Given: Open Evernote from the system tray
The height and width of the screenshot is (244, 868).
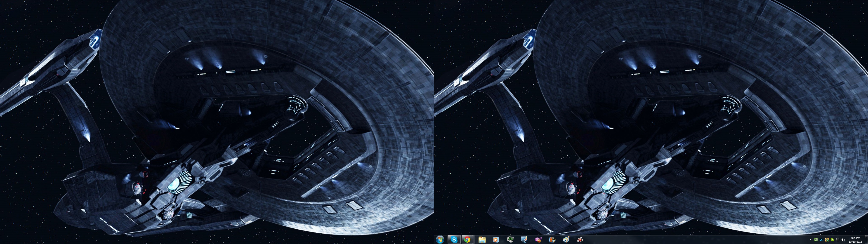Looking at the screenshot, I should (816, 240).
